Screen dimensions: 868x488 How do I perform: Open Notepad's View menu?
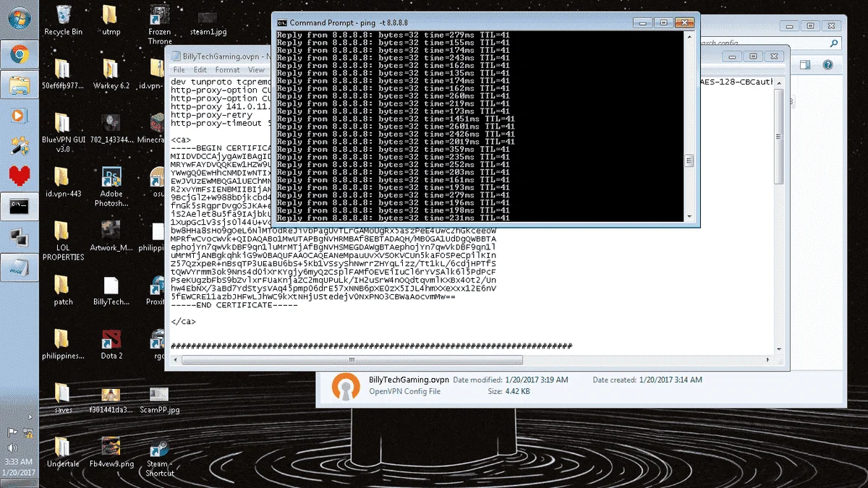click(x=257, y=70)
